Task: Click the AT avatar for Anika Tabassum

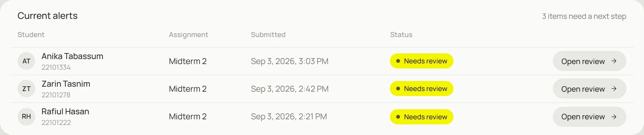Action: coord(26,61)
